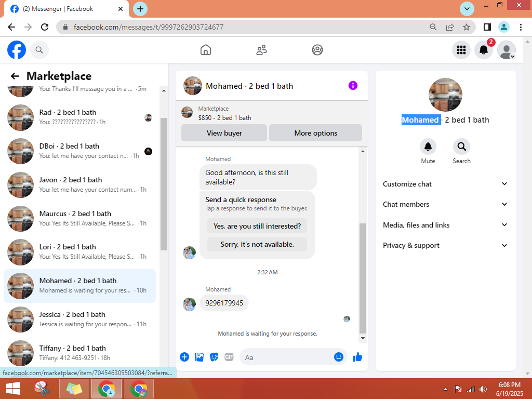Screen dimensions: 532x399
Task: Click the Facebook search magnifier icon
Action: pos(39,50)
